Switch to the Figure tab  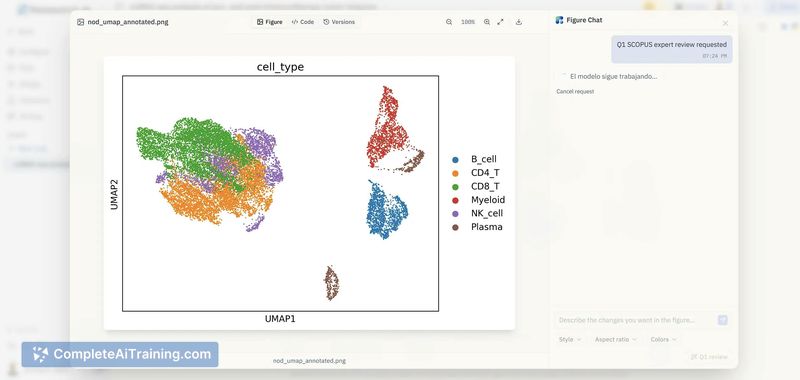pos(270,22)
